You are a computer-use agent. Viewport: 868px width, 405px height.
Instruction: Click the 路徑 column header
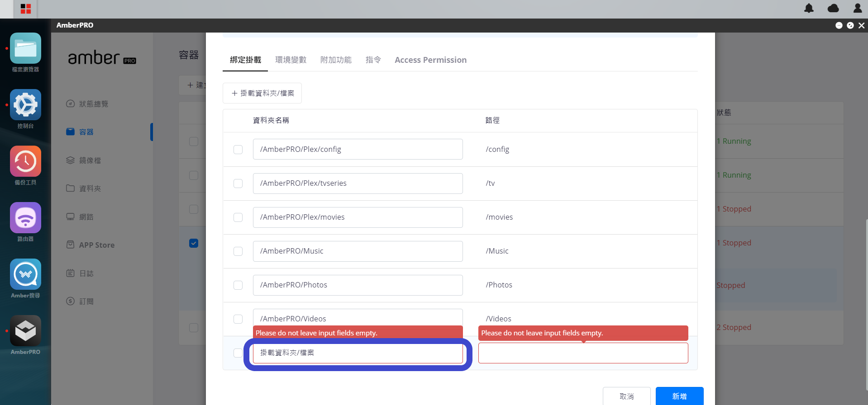point(492,120)
